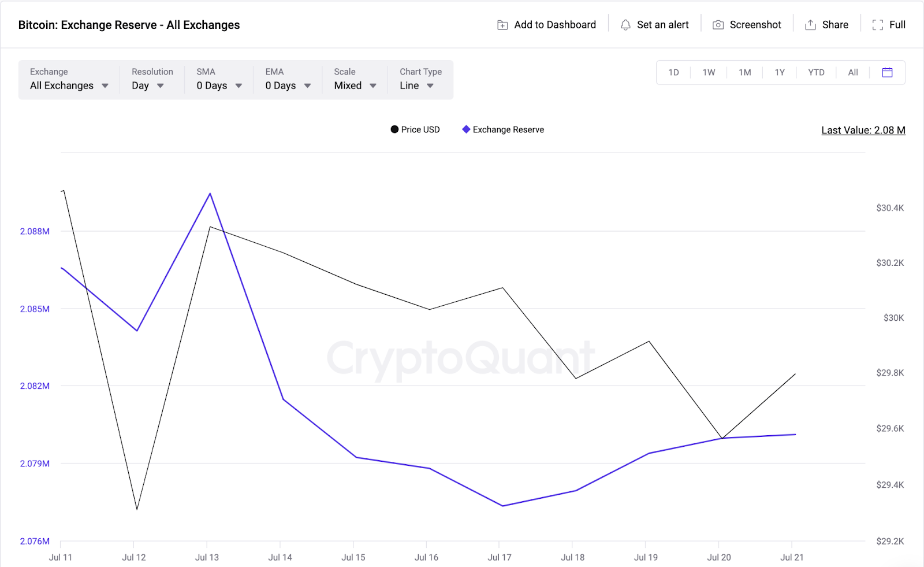Open the Chart Type Line dropdown

tap(420, 79)
